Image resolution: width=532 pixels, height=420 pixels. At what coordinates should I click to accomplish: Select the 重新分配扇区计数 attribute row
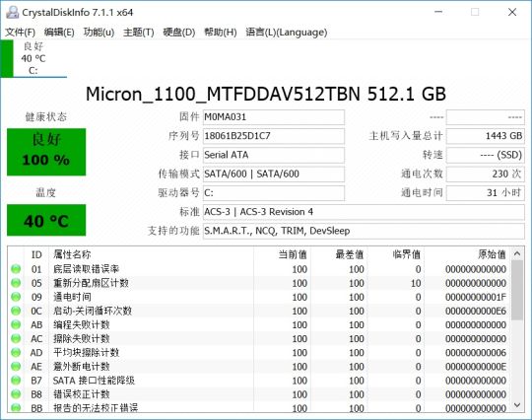[259, 283]
